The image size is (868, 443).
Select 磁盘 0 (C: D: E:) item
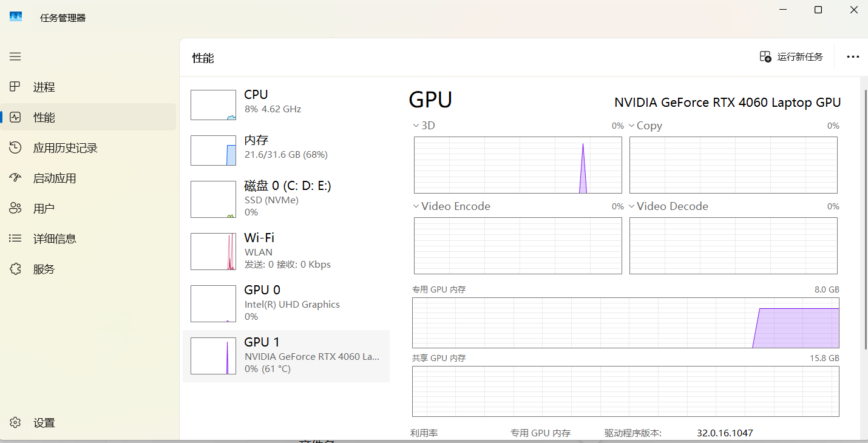pyautogui.click(x=286, y=199)
